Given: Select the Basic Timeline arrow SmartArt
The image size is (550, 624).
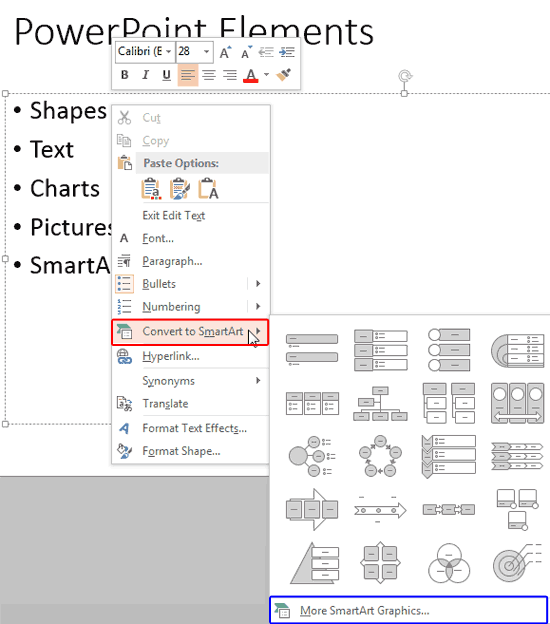Looking at the screenshot, I should (381, 509).
